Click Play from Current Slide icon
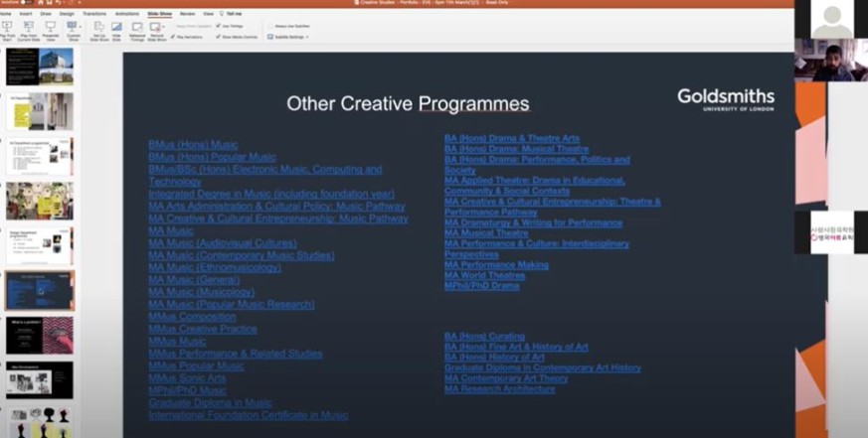 [x=28, y=26]
